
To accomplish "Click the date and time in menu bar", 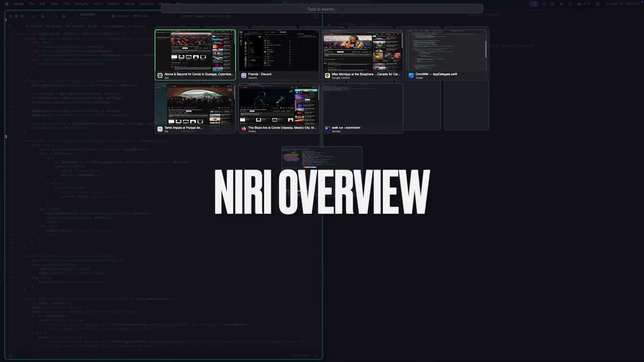I will pyautogui.click(x=622, y=4).
